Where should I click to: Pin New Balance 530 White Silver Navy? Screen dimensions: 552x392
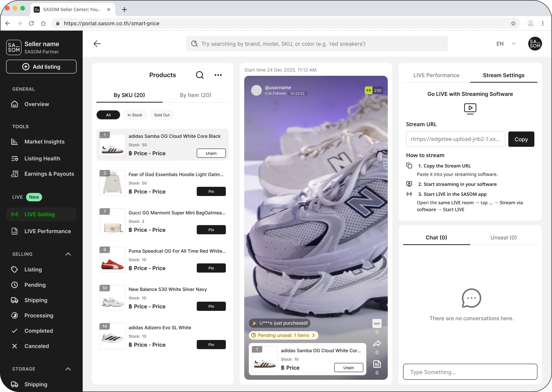click(211, 306)
